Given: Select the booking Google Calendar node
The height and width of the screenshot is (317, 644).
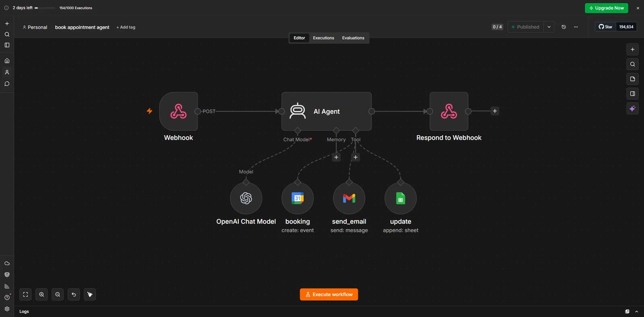Looking at the screenshot, I should (x=297, y=198).
